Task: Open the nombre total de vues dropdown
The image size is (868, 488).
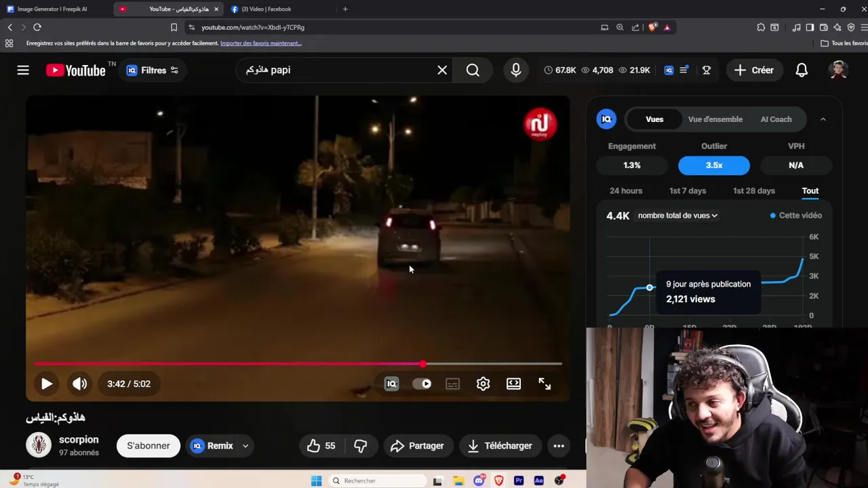Action: click(677, 216)
